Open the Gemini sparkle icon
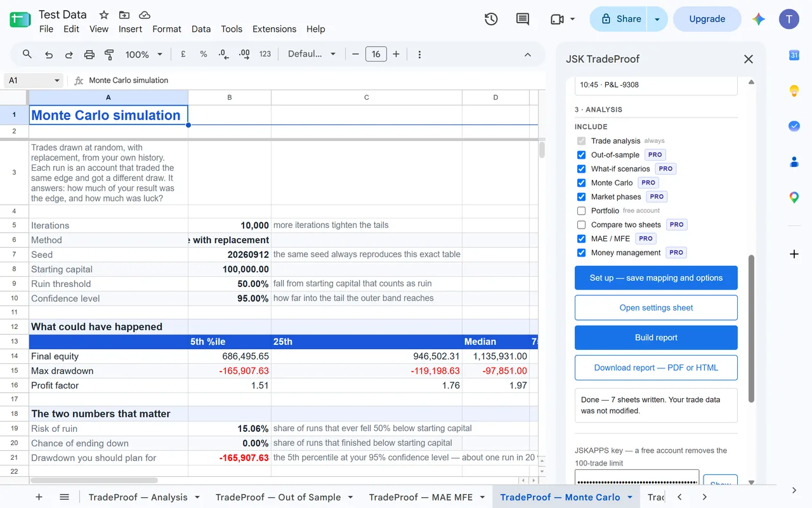Image resolution: width=812 pixels, height=508 pixels. tap(759, 19)
